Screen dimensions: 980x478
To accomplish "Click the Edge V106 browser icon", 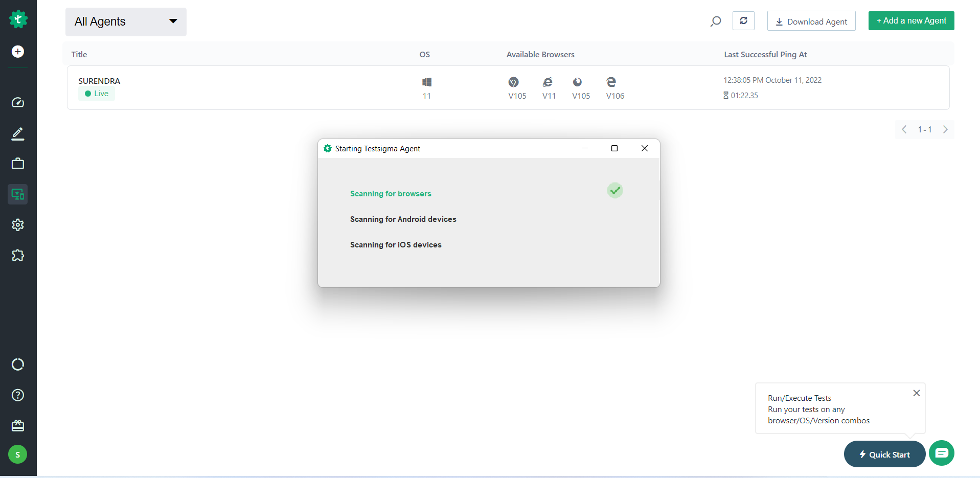I will pyautogui.click(x=611, y=82).
